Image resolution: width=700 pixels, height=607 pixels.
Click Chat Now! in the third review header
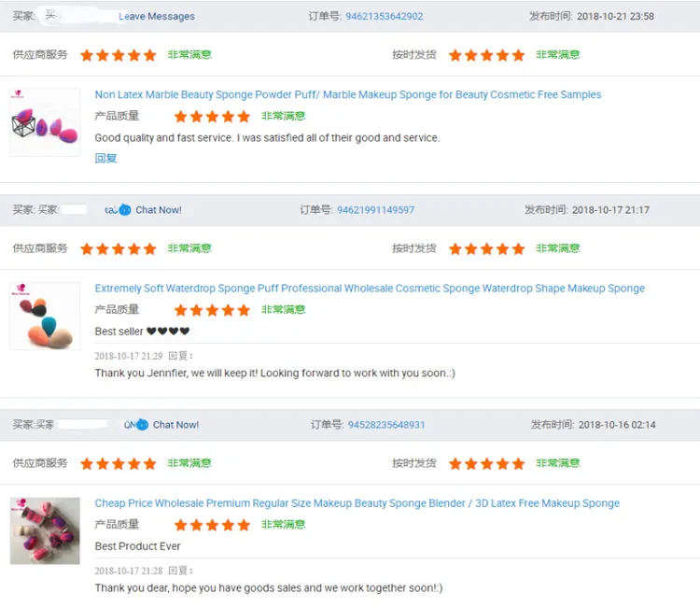pos(176,425)
